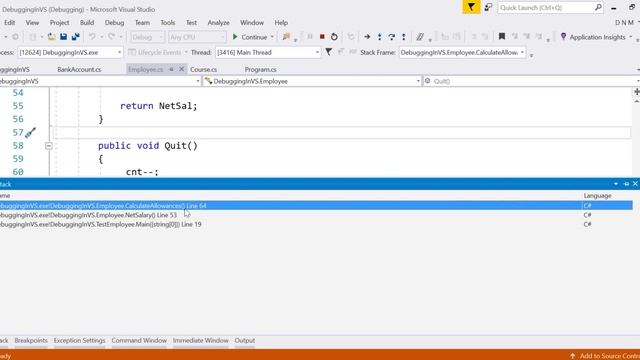This screenshot has height=360, width=640.
Task: Open the Command Window tab
Action: [139, 340]
